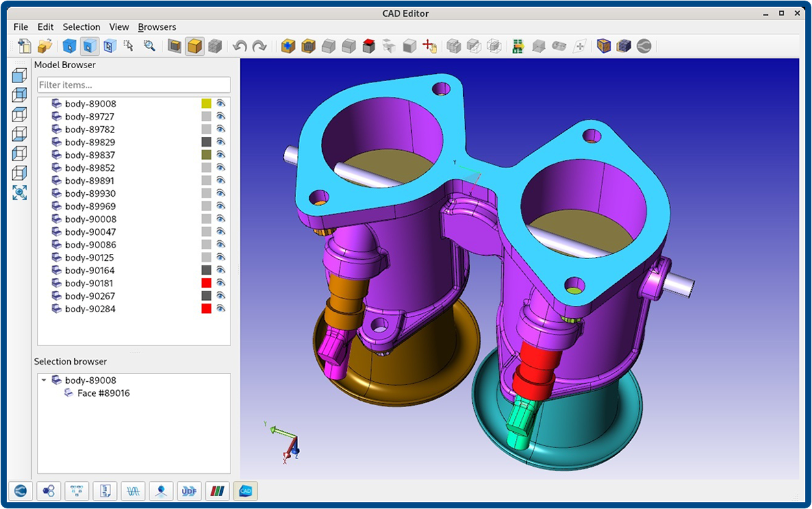812x509 pixels.
Task: Activate the Zoom magnifier tool
Action: (x=150, y=46)
